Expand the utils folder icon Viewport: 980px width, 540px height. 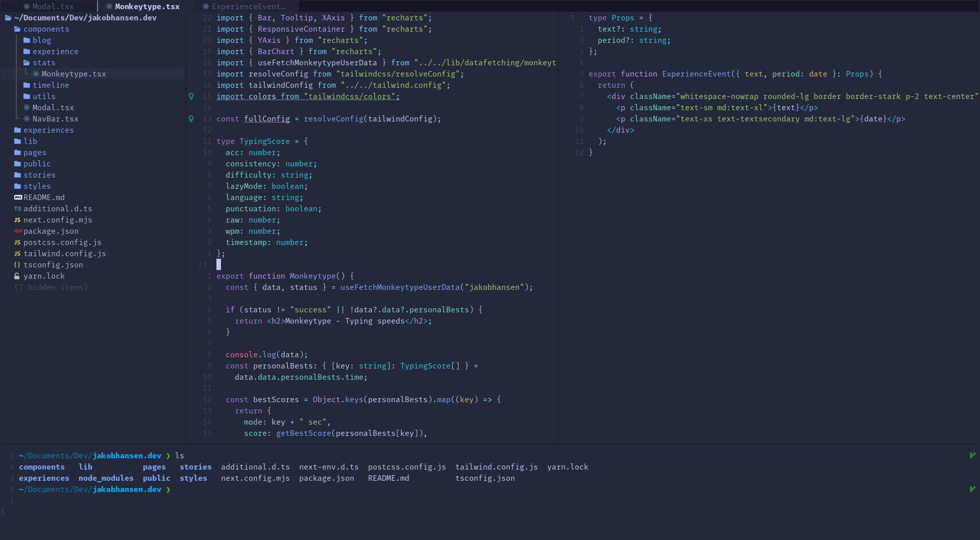coord(27,96)
